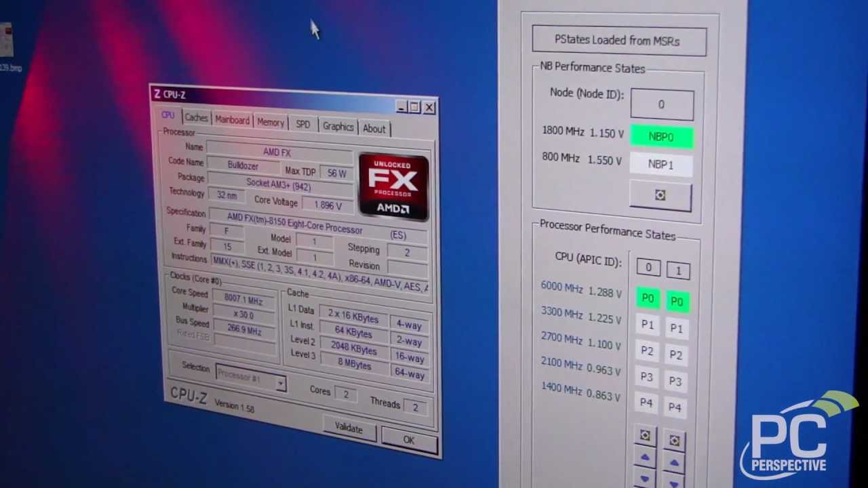This screenshot has height=488, width=868.
Task: Select P1 state for CPU 1
Action: pyautogui.click(x=676, y=328)
